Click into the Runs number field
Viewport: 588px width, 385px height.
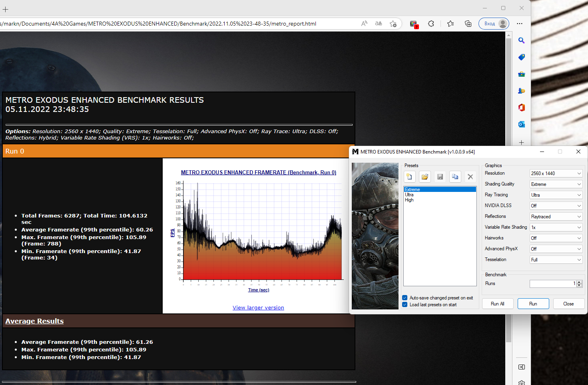click(x=553, y=284)
